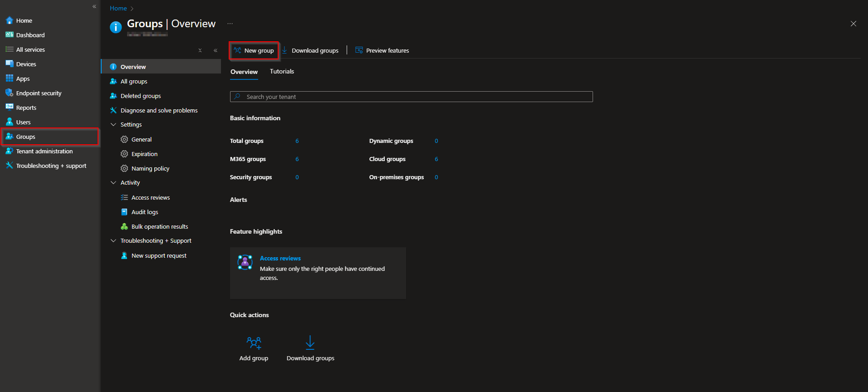Collapse the main left navigation pane

(94, 6)
